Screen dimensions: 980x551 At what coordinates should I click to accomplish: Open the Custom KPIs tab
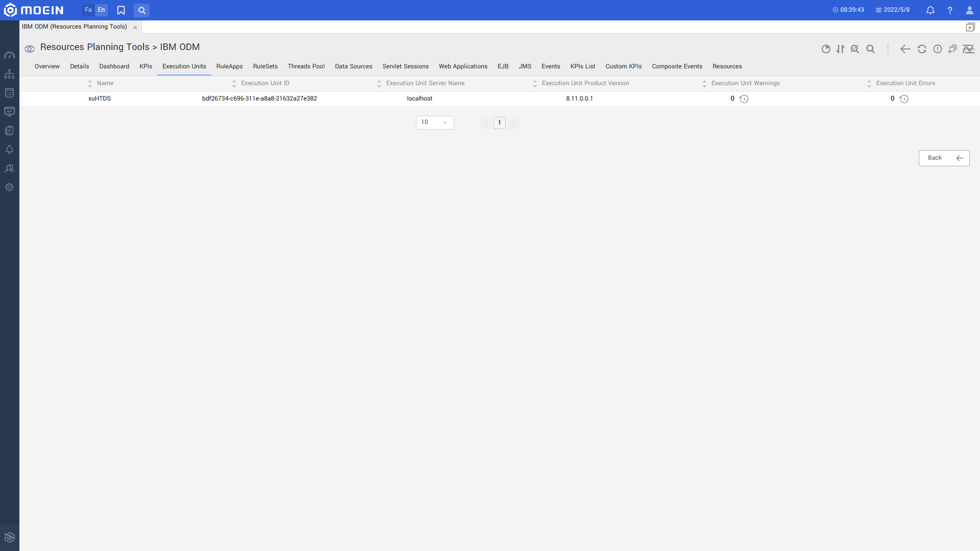point(624,66)
